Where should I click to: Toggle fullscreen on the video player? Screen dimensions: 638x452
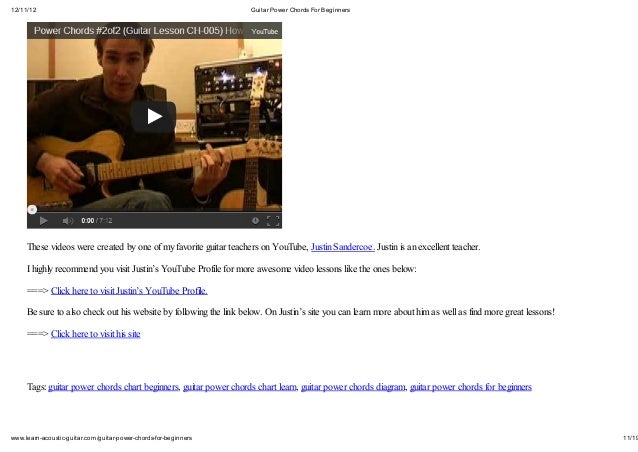pos(273,221)
